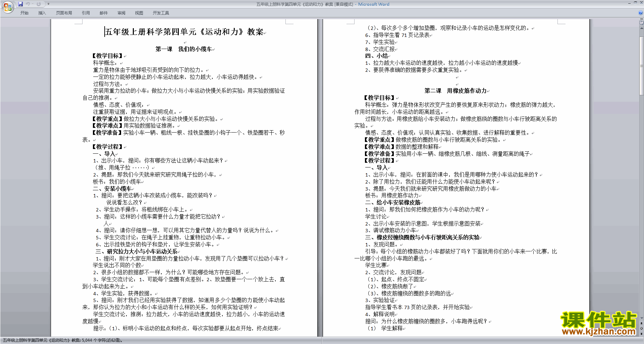Click line 过程与方法： on first page
The height and width of the screenshot is (344, 644).
[x=108, y=84]
